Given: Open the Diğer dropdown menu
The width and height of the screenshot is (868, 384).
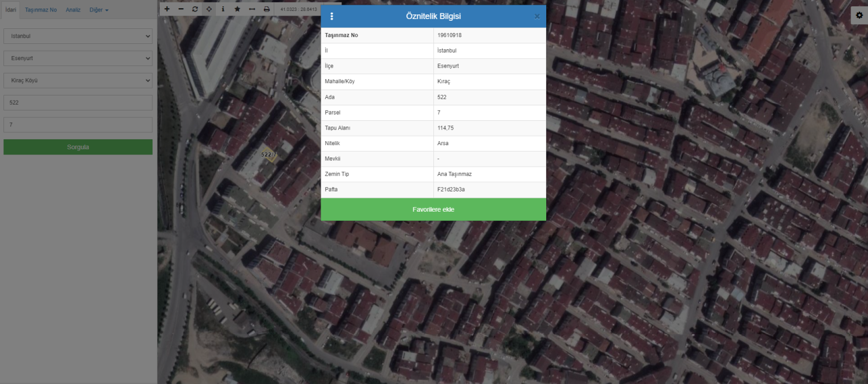Looking at the screenshot, I should pos(99,10).
